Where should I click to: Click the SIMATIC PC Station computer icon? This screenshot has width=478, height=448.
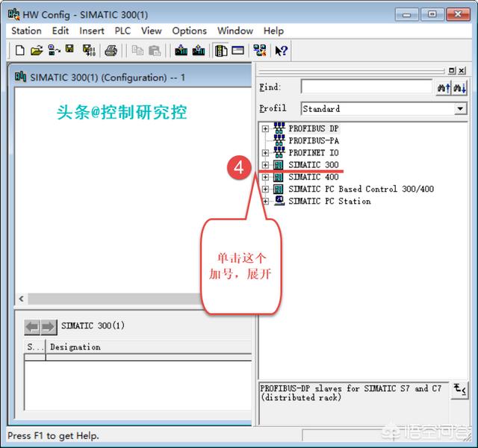click(279, 201)
